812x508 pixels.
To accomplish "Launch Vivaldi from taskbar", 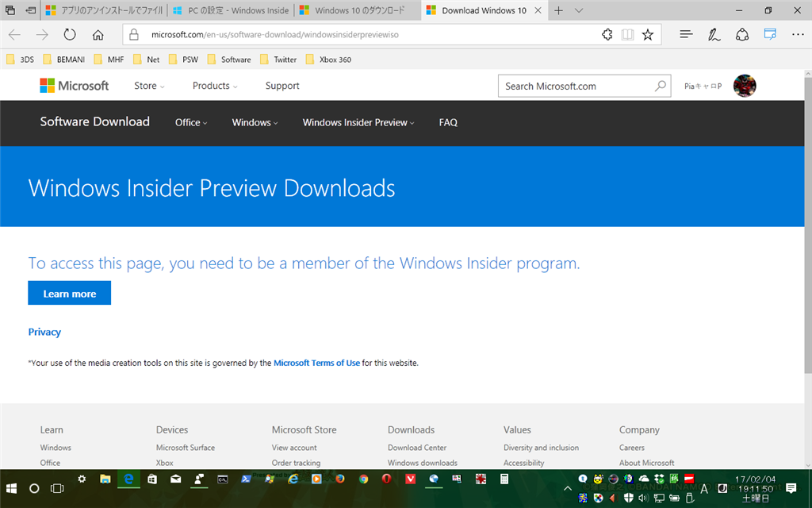I will (410, 479).
